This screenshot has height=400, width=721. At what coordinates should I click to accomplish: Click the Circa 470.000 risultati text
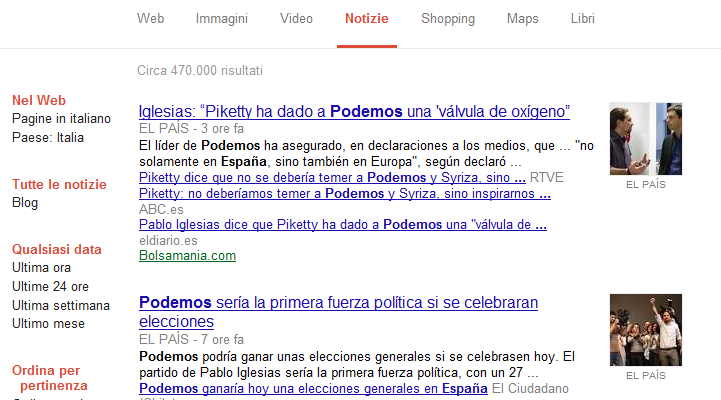click(200, 70)
